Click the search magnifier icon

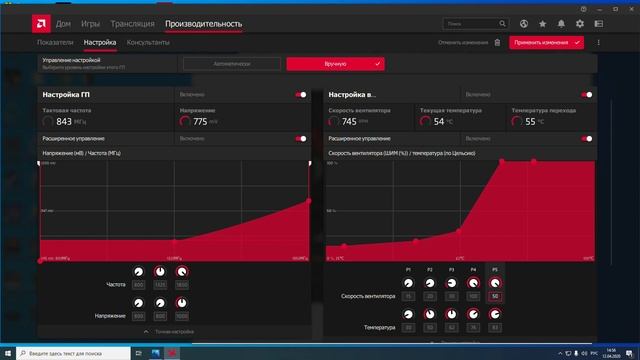coord(502,24)
